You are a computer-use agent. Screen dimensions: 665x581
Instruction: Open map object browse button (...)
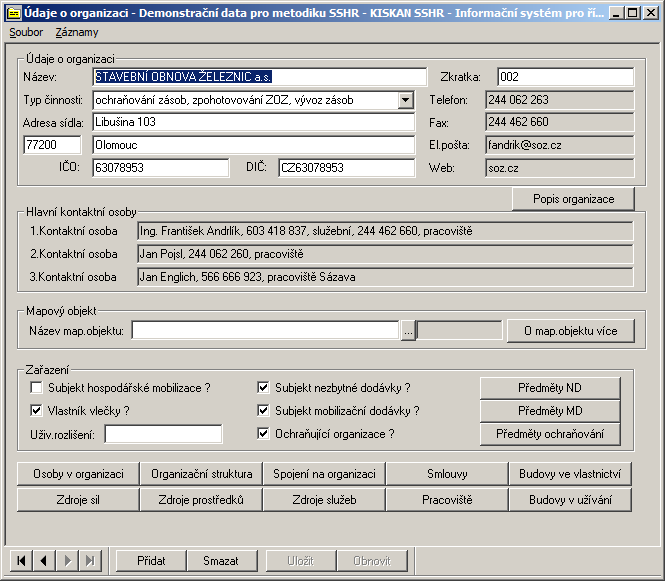[x=408, y=331]
